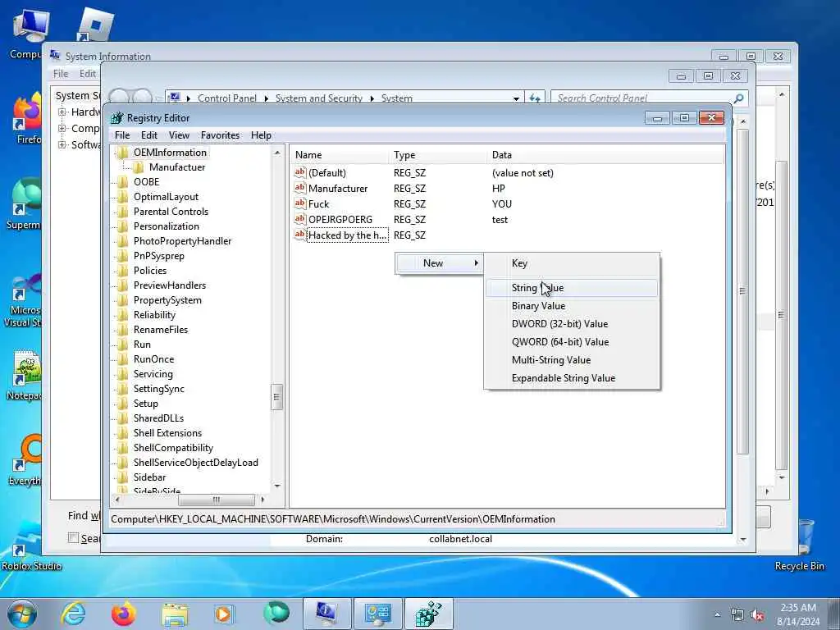Image resolution: width=840 pixels, height=630 pixels.
Task: Select the Policies registry key
Action: [150, 271]
